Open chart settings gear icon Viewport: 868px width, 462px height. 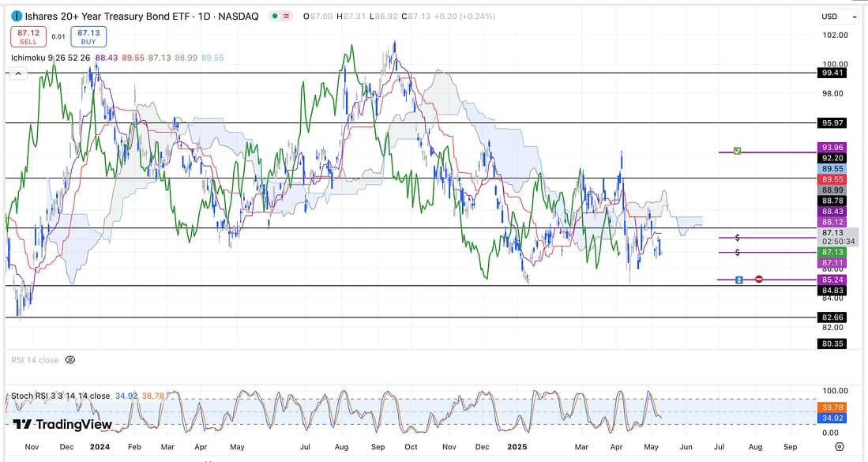pos(839,446)
